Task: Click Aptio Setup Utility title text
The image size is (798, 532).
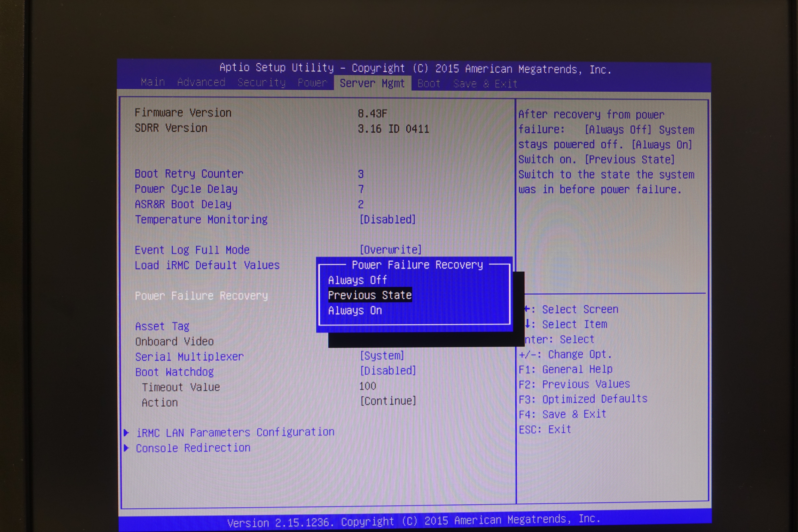Action: pyautogui.click(x=415, y=69)
